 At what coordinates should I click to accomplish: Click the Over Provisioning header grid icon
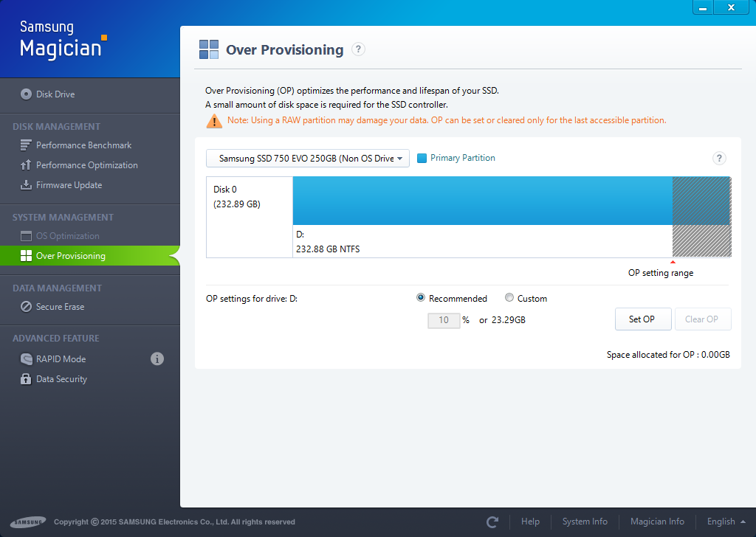point(209,49)
